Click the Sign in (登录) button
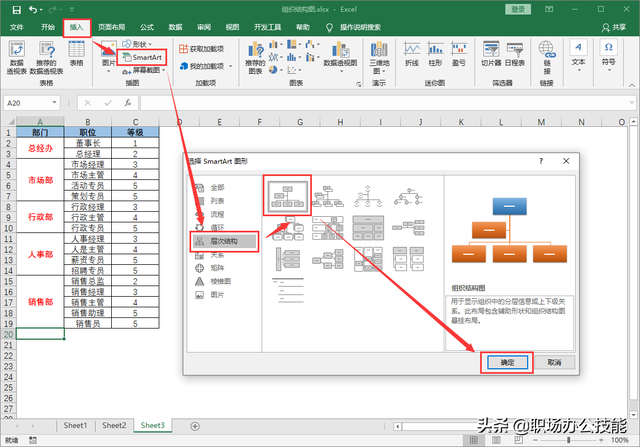 pyautogui.click(x=518, y=9)
